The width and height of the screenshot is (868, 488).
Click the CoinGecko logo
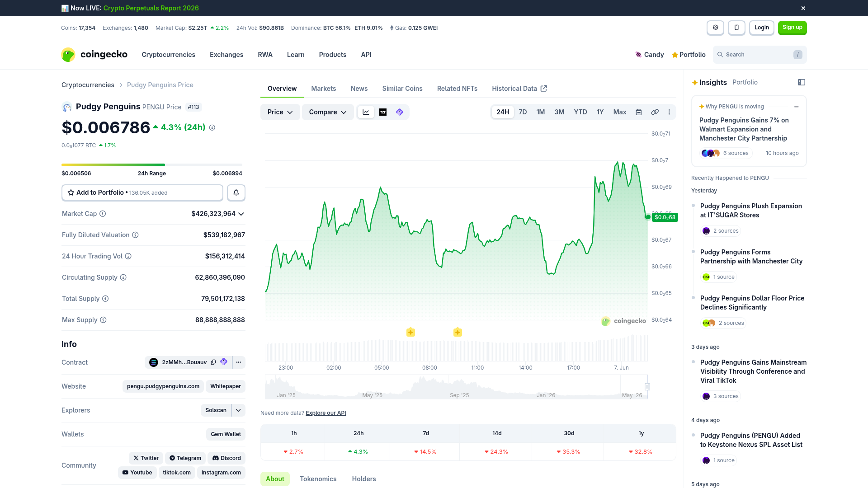(x=94, y=55)
